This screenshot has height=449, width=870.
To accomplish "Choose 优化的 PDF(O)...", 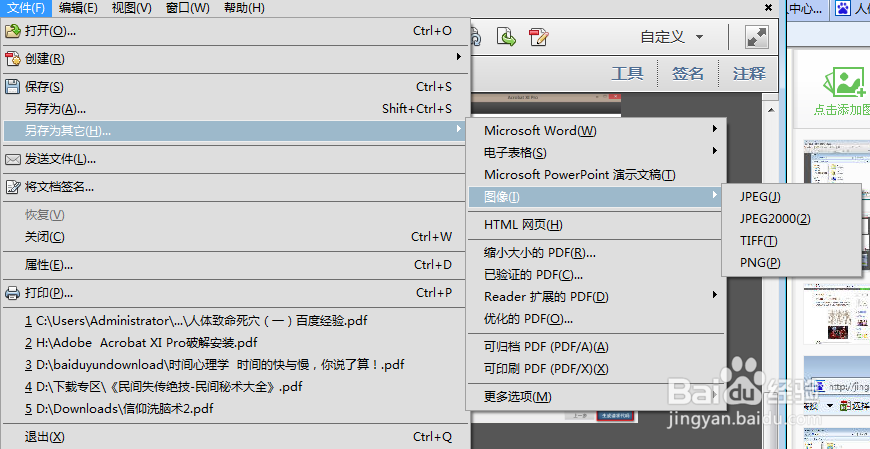I will 596,319.
